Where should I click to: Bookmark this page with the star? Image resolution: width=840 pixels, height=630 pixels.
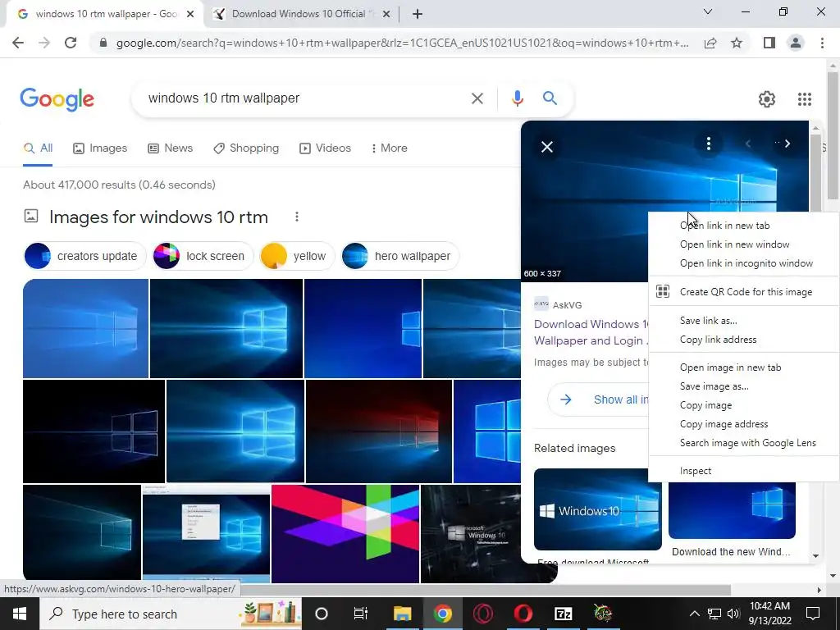click(737, 43)
